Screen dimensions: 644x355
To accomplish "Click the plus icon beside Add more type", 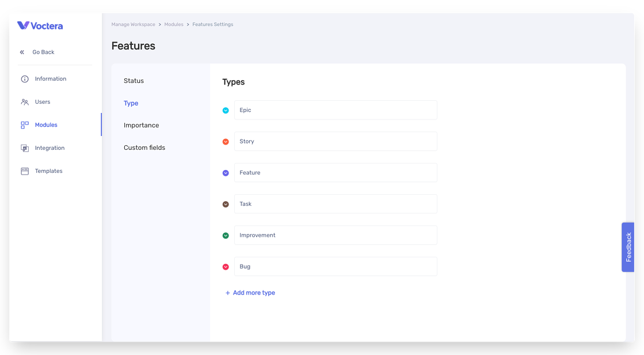I will pos(227,293).
